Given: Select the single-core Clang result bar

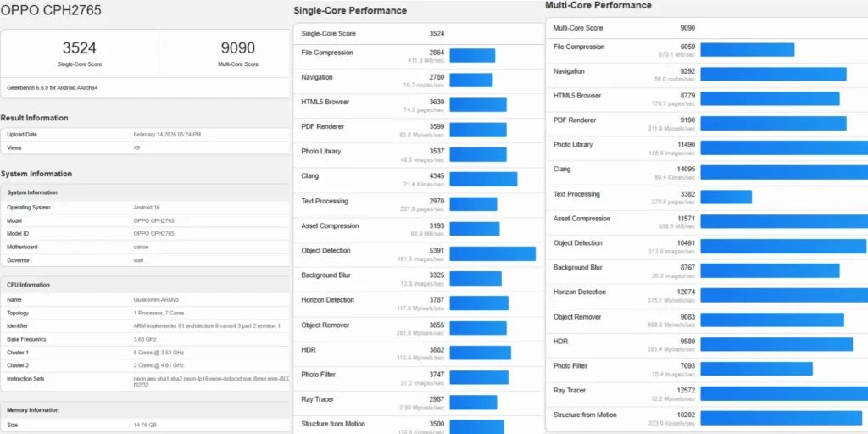Looking at the screenshot, I should [x=483, y=179].
